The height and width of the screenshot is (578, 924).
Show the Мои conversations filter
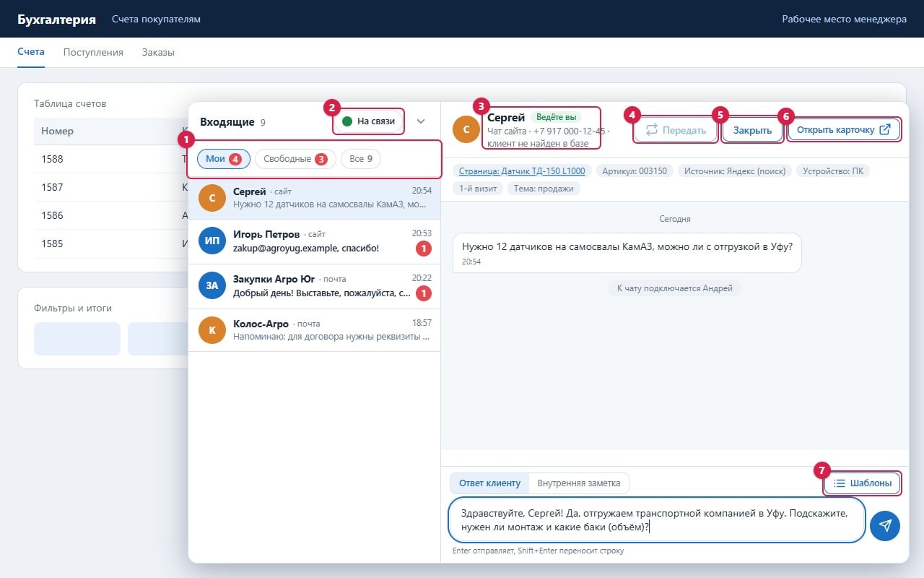224,159
